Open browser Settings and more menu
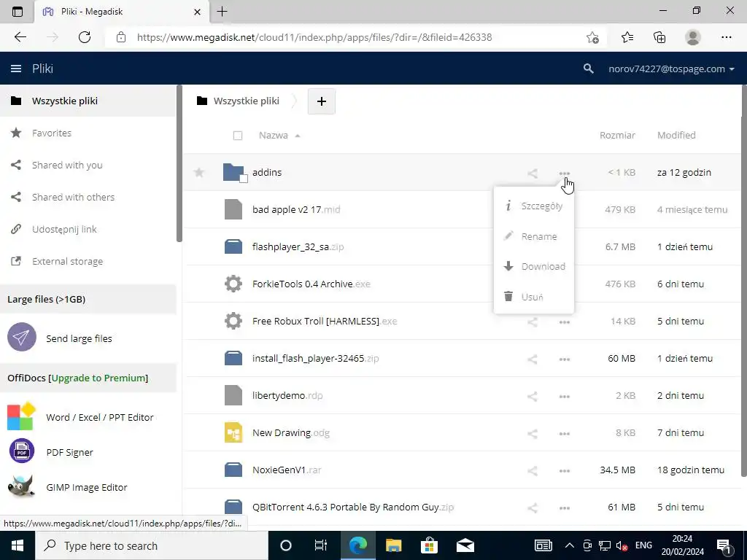 [x=726, y=37]
